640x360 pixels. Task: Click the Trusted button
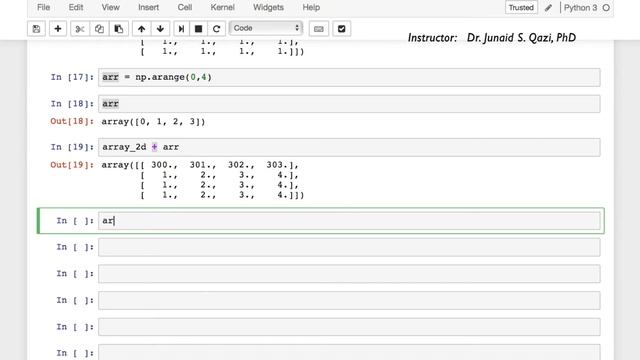click(x=521, y=8)
